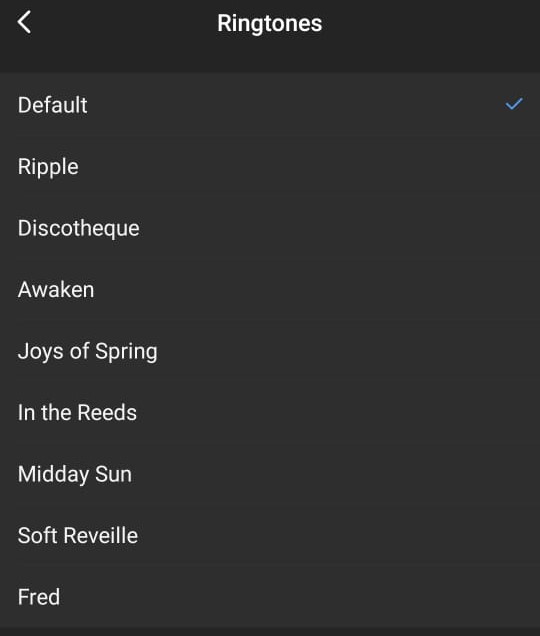Tap the In the Reeds row
Screen dimensions: 540x636
[270, 413]
